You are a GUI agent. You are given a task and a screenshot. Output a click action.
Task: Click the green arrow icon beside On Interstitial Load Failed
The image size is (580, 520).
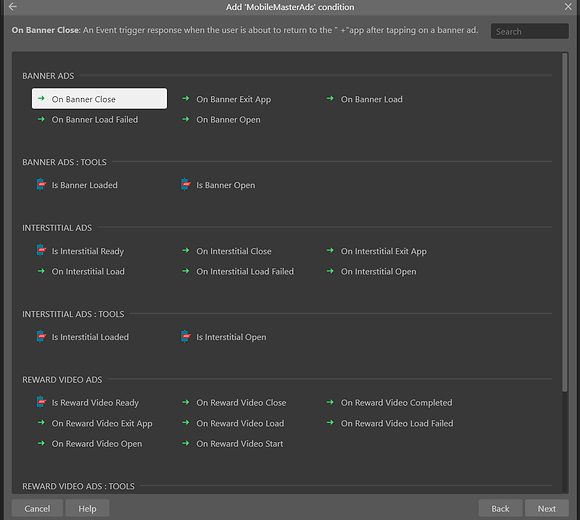click(186, 271)
